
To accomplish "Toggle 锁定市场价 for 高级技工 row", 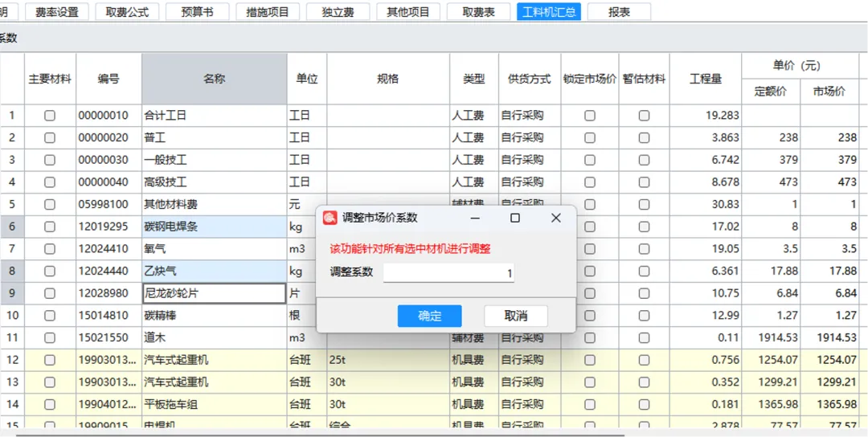I will [590, 182].
